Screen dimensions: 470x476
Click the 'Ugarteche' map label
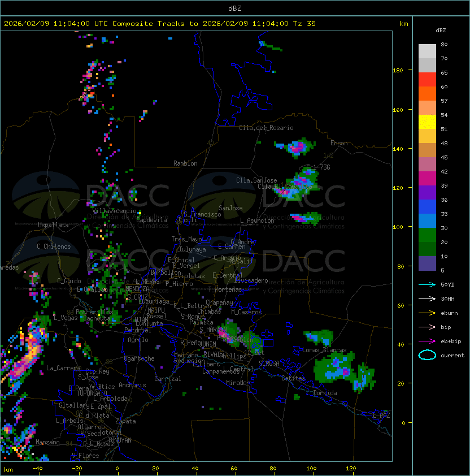coord(140,358)
